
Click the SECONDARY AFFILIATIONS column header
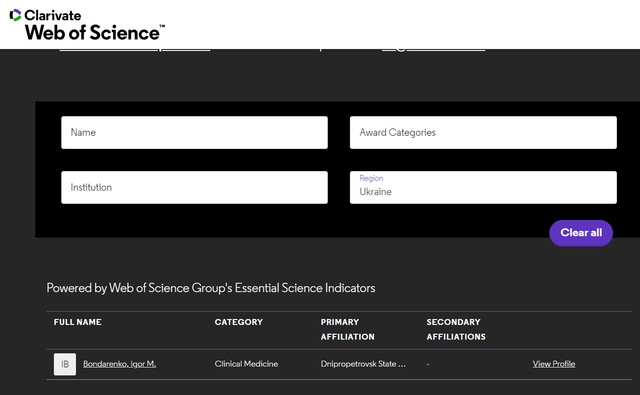(456, 329)
